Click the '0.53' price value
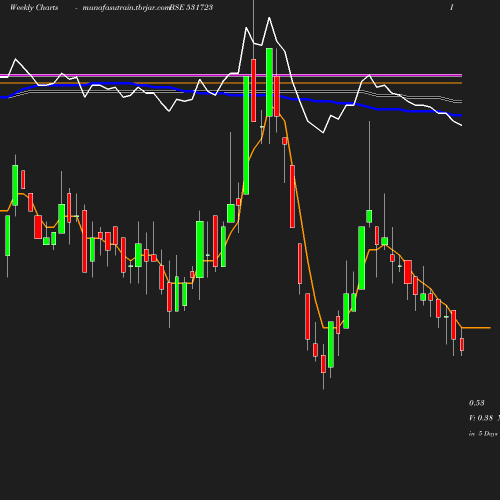This screenshot has height=500, width=500. (477, 403)
